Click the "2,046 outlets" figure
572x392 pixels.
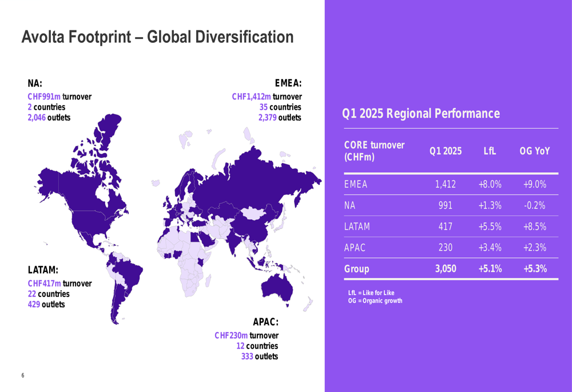coord(49,117)
